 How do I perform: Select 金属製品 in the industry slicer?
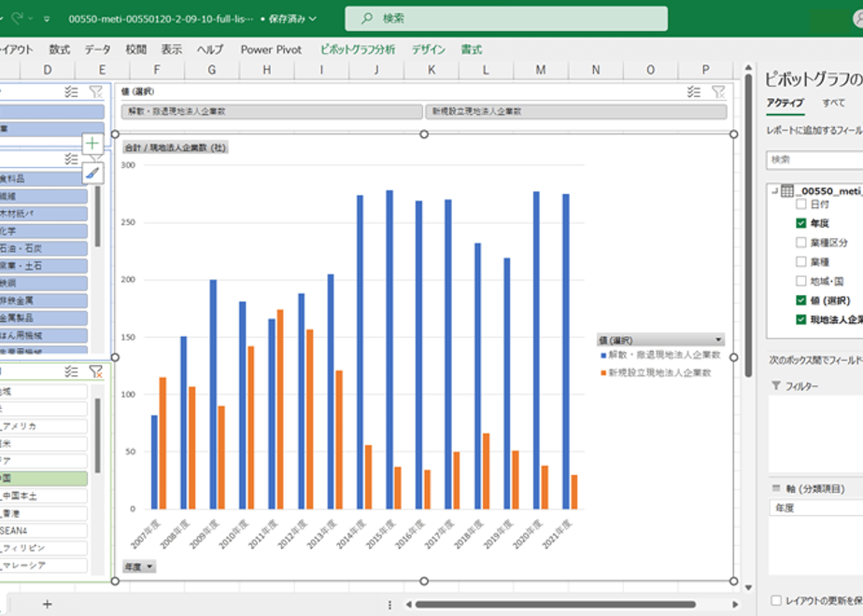click(44, 318)
